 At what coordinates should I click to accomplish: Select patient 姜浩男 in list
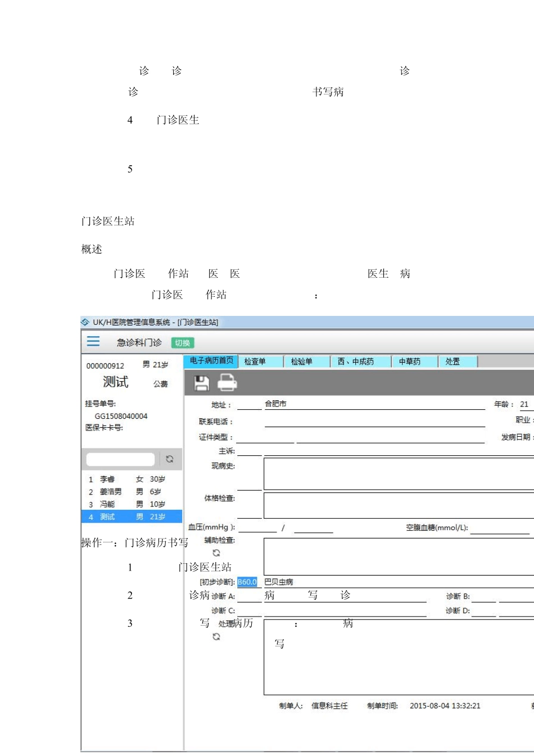tap(132, 492)
